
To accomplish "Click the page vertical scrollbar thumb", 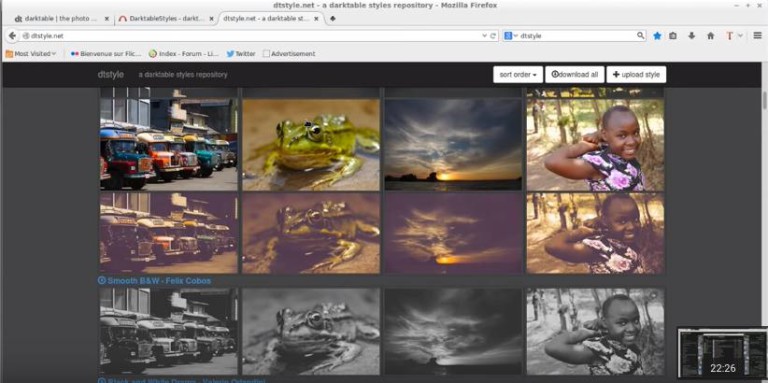I will point(764,100).
